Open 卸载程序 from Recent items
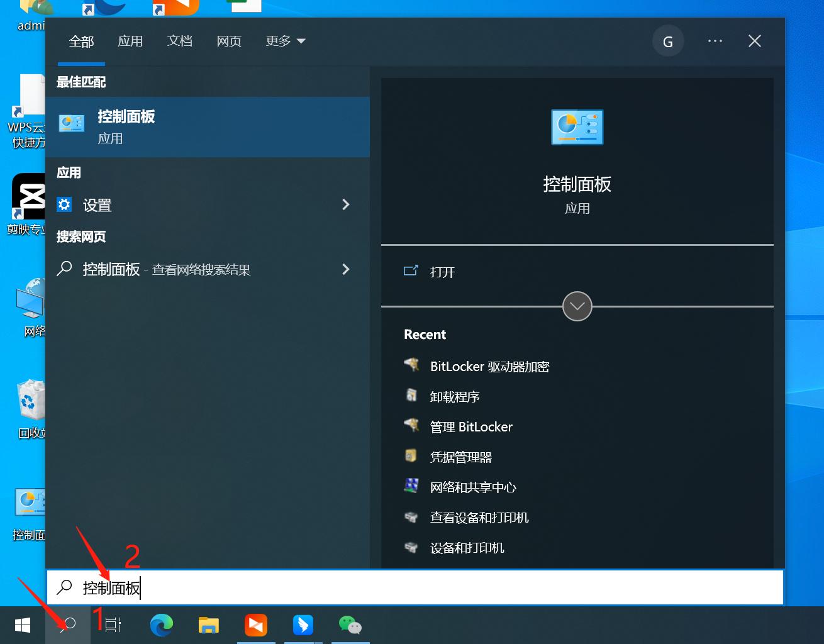Image resolution: width=824 pixels, height=644 pixels. tap(454, 396)
